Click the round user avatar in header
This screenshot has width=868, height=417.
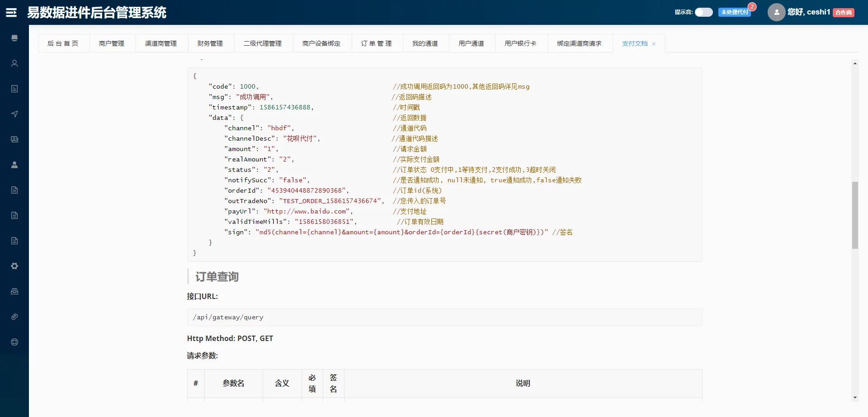point(776,12)
